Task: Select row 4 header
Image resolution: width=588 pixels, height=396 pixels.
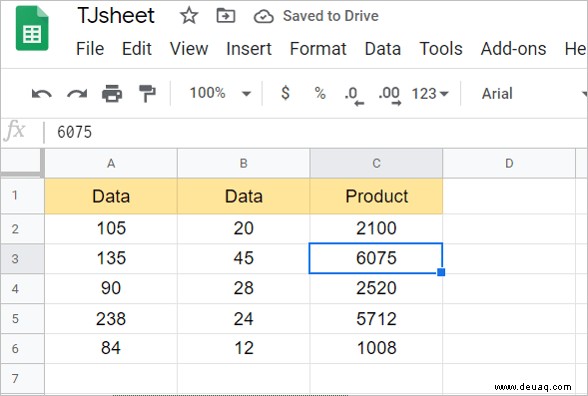Action: click(x=22, y=289)
